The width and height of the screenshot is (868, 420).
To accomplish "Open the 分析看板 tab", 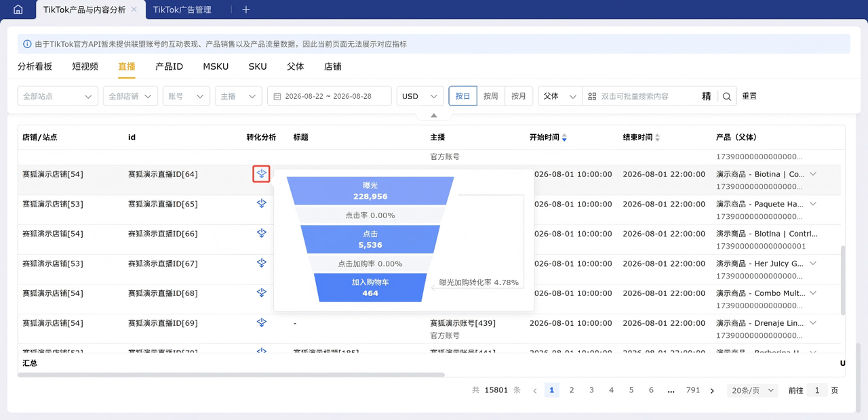I will click(x=35, y=66).
